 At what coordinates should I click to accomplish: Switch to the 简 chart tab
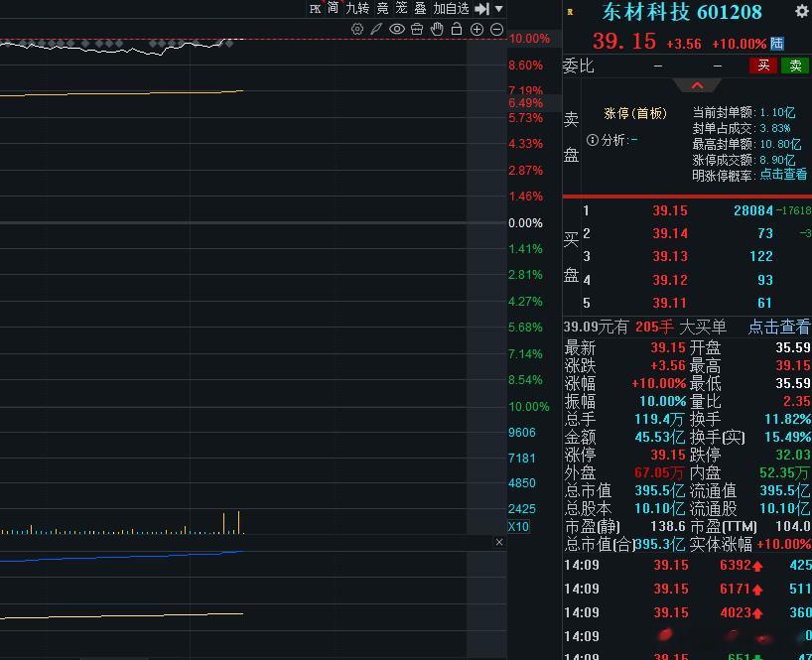(333, 9)
